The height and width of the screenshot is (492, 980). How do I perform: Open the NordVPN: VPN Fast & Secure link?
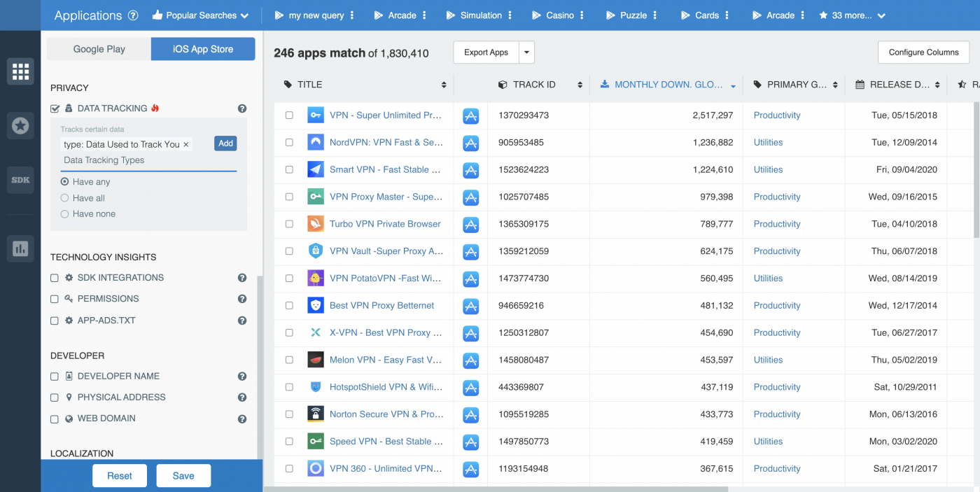(387, 142)
